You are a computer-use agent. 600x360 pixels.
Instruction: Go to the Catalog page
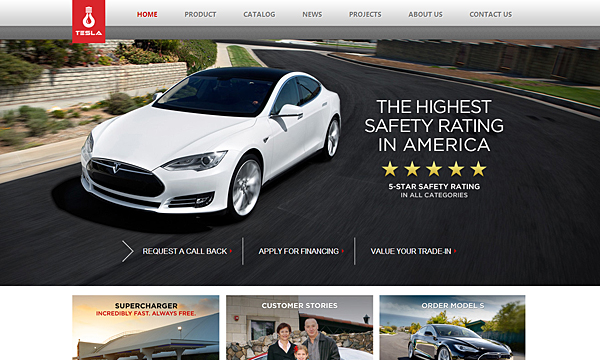click(259, 15)
